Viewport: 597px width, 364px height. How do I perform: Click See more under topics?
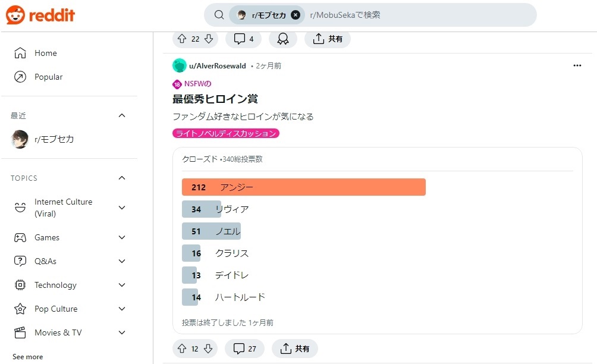coord(27,357)
